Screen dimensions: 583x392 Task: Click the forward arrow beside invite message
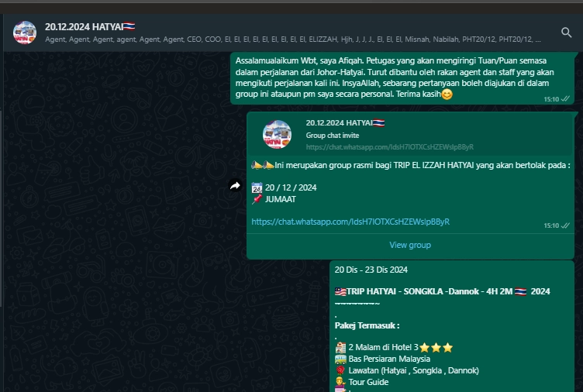pos(235,185)
